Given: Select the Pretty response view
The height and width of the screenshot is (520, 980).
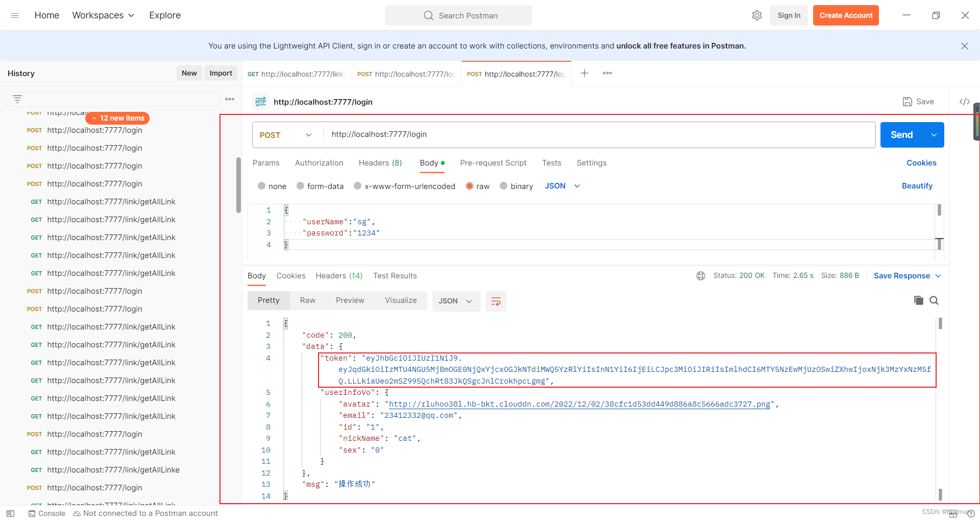Looking at the screenshot, I should point(268,300).
